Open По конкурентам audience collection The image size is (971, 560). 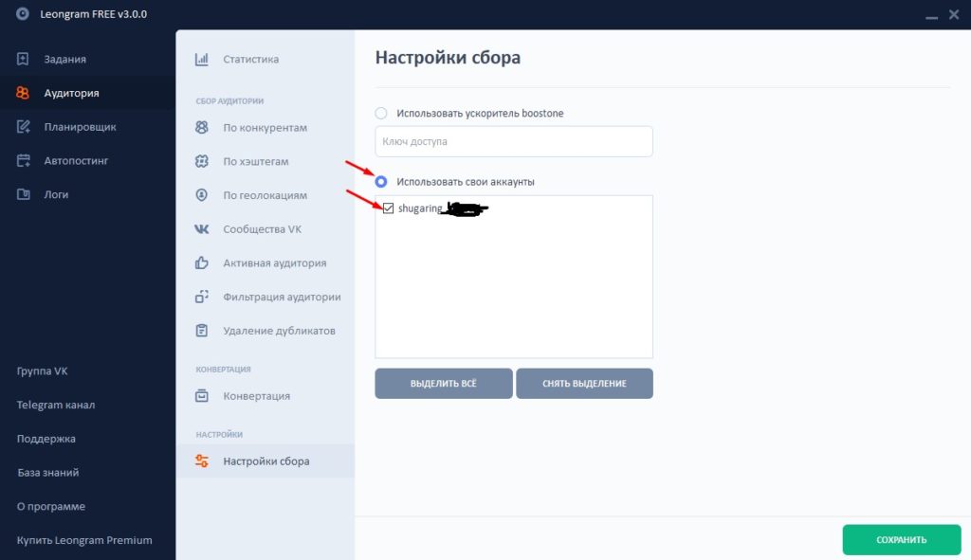[266, 128]
